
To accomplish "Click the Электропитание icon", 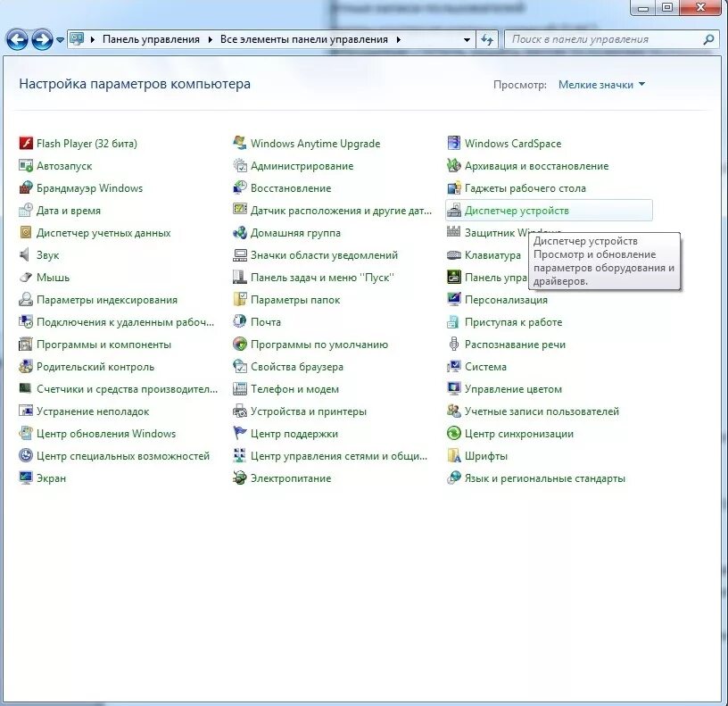I will (240, 478).
